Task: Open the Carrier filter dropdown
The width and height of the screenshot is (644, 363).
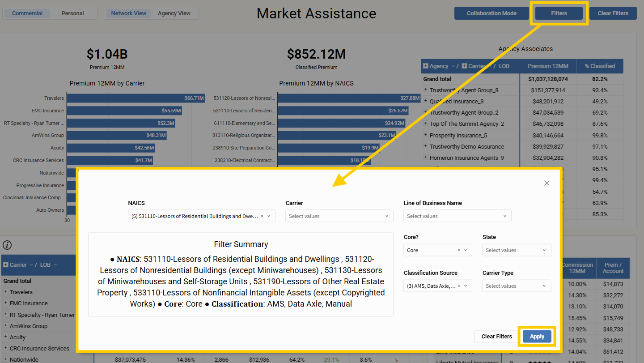Action: coord(339,216)
